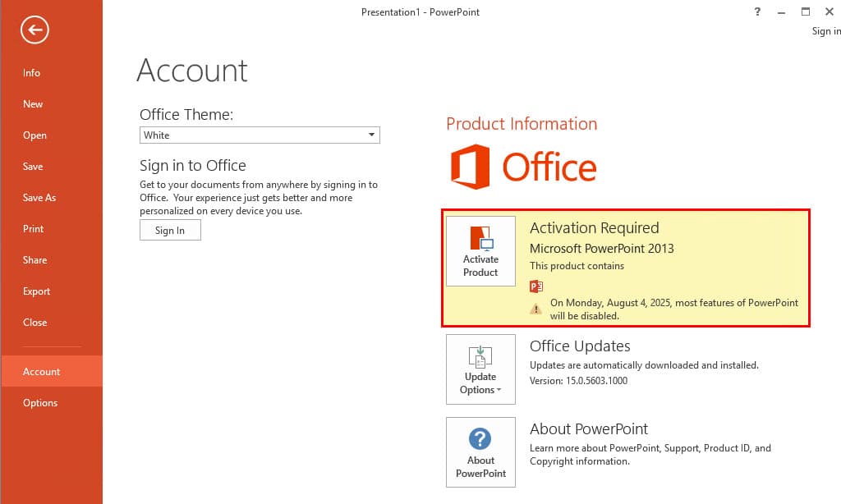Click the Presentation1 - PowerPoint title
Viewport: 841px width, 504px height.
coord(420,11)
